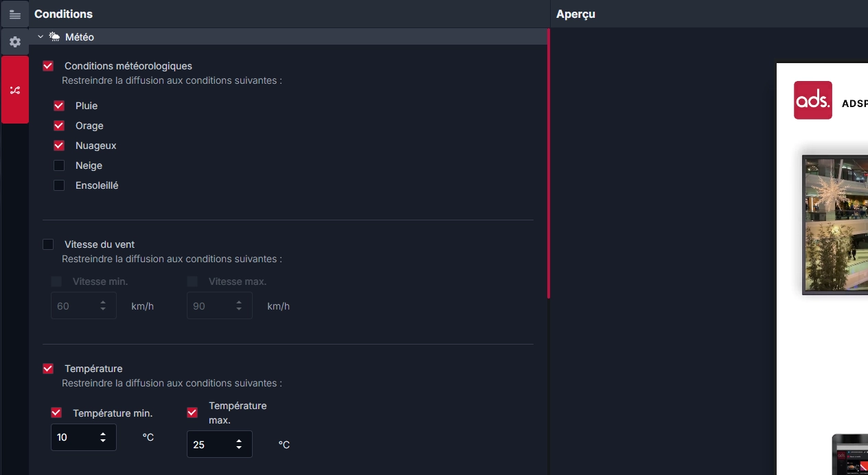Click the ads. logo in preview
The width and height of the screenshot is (868, 475).
(813, 100)
